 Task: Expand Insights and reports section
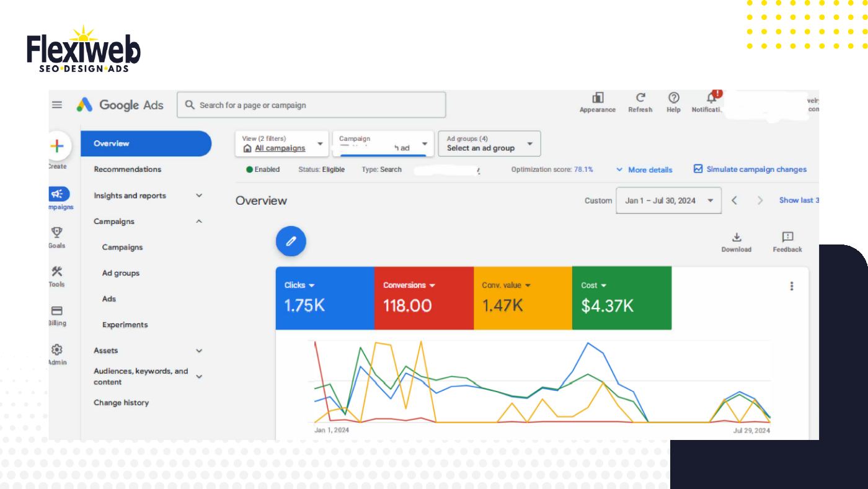(x=199, y=195)
